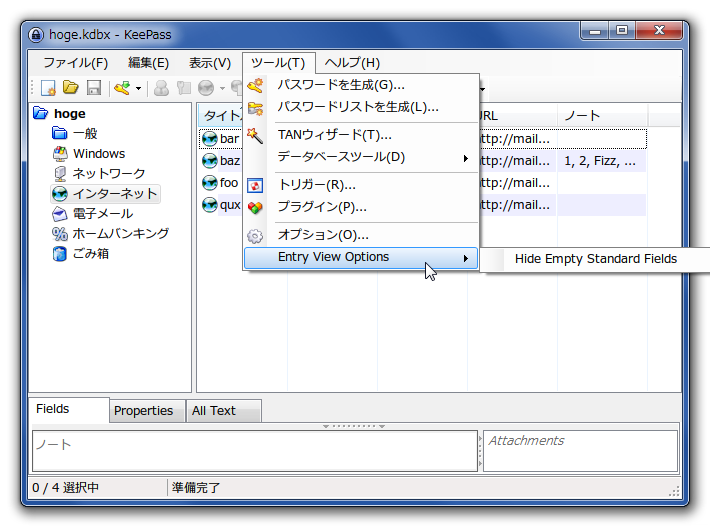Screen dimensions: 710x527
Task: Close the KeePass window
Action: click(659, 31)
